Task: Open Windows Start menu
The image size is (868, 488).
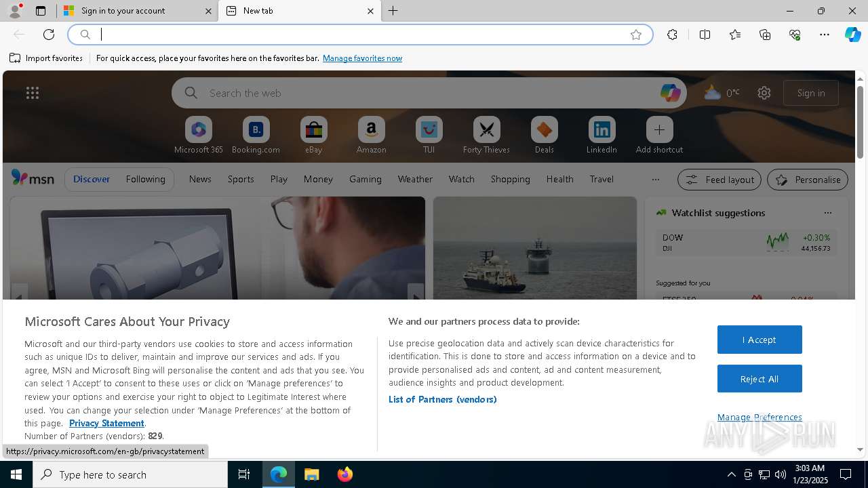Action: [x=16, y=474]
